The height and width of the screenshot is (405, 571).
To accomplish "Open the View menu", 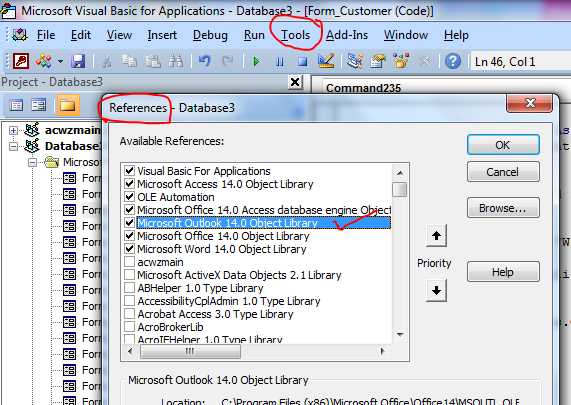I will coord(119,35).
